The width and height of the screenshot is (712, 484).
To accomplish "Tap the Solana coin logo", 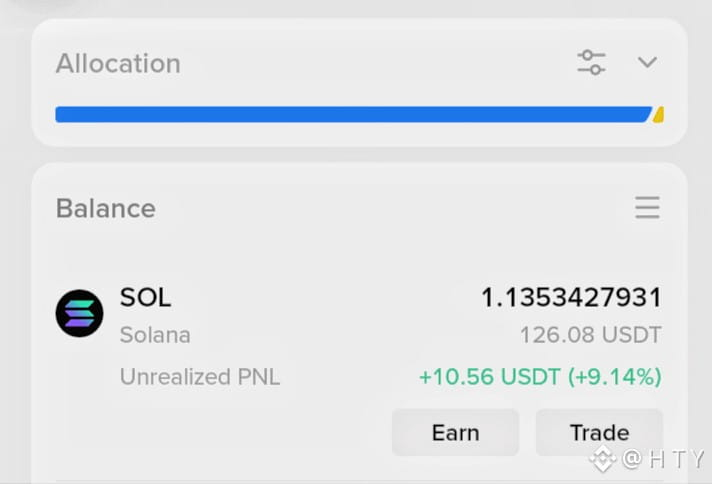I will point(79,313).
